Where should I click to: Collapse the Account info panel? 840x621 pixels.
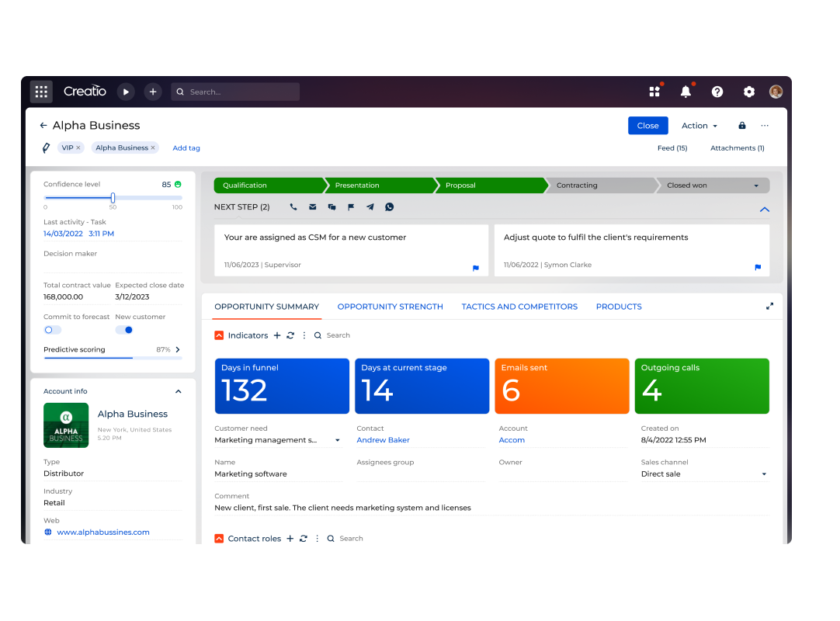178,392
